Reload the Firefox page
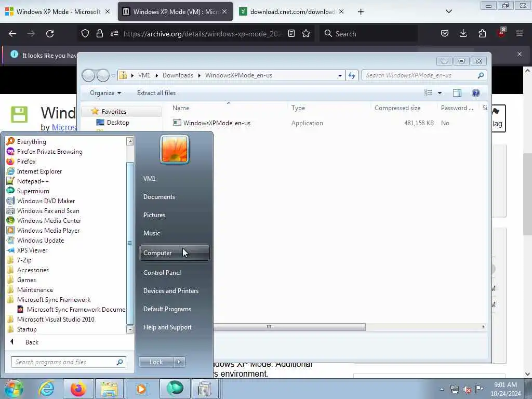 [x=50, y=34]
